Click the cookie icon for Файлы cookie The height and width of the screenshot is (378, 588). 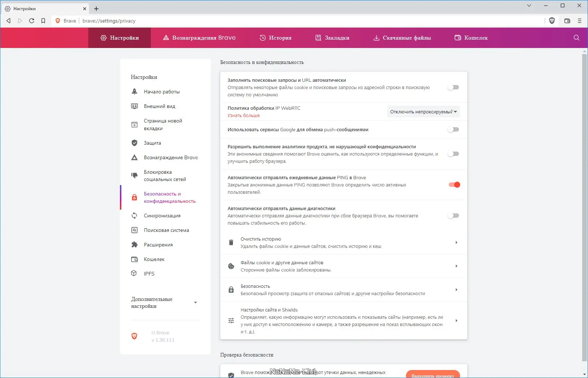click(x=231, y=266)
